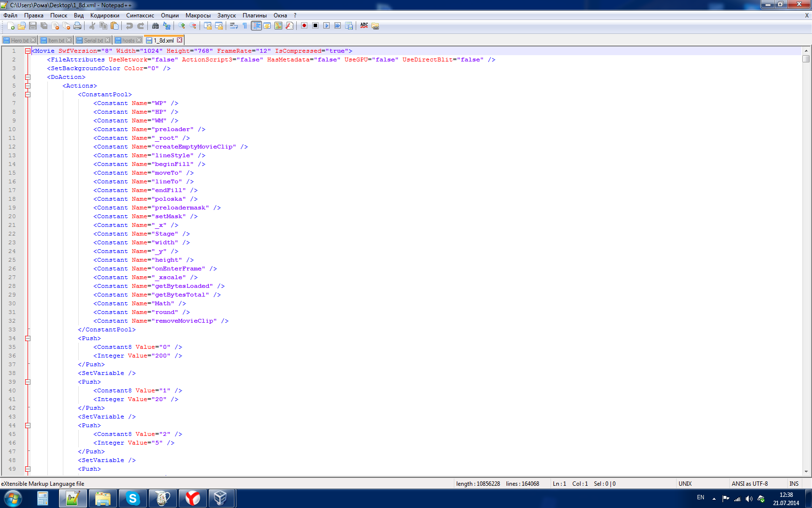Collapse the Push fold on line 49
The width and height of the screenshot is (812, 508).
(28, 469)
